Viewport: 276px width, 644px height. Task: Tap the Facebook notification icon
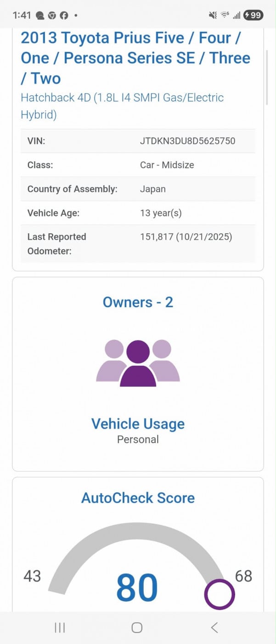[64, 15]
